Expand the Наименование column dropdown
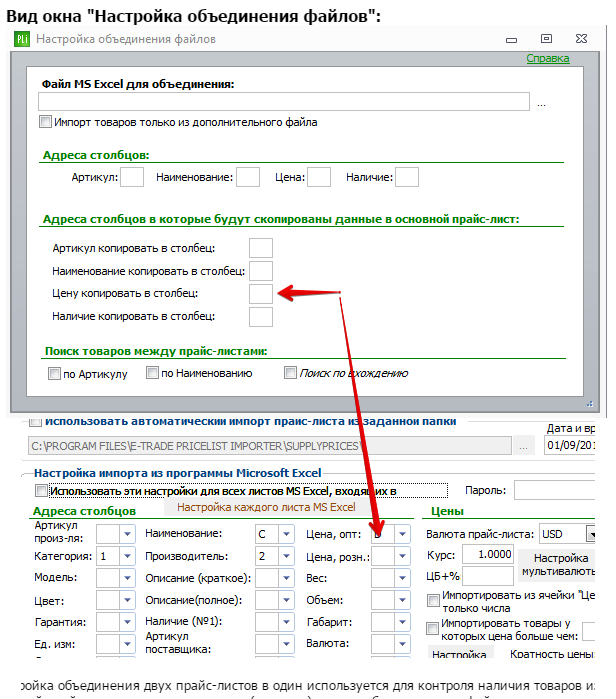This screenshot has height=699, width=616. click(x=286, y=534)
